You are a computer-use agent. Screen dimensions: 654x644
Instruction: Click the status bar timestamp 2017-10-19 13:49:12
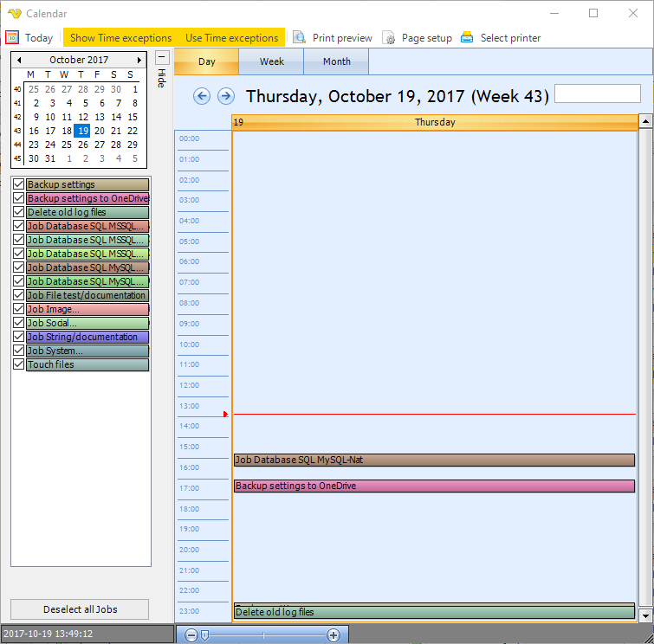48,634
